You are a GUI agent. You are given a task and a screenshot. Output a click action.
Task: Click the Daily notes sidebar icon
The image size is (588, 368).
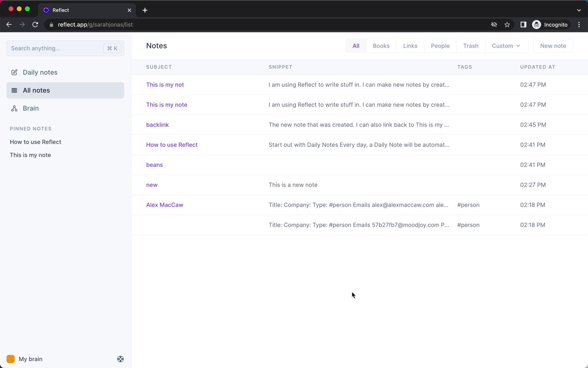14,72
